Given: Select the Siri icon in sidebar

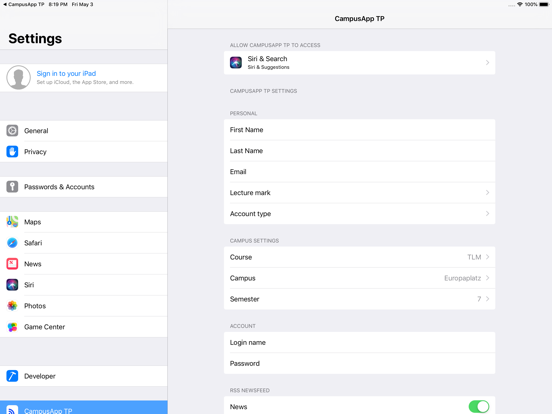Looking at the screenshot, I should (12, 285).
